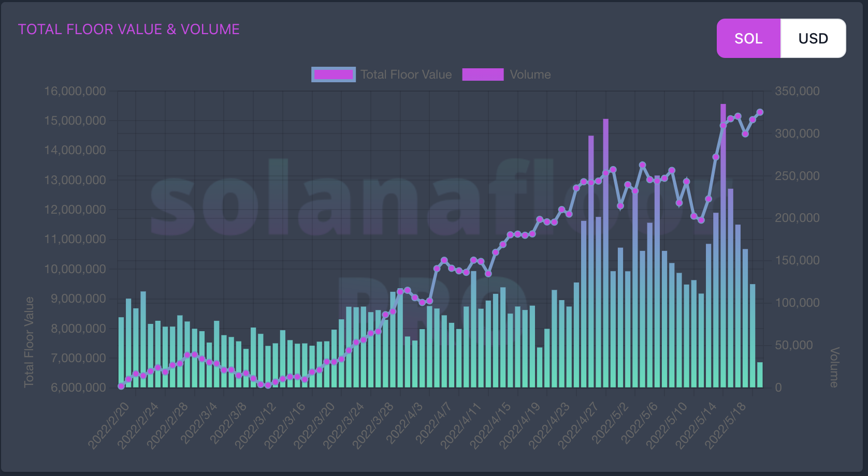This screenshot has height=476, width=868.
Task: Toggle Total Floor Value legend swatch
Action: [x=334, y=75]
